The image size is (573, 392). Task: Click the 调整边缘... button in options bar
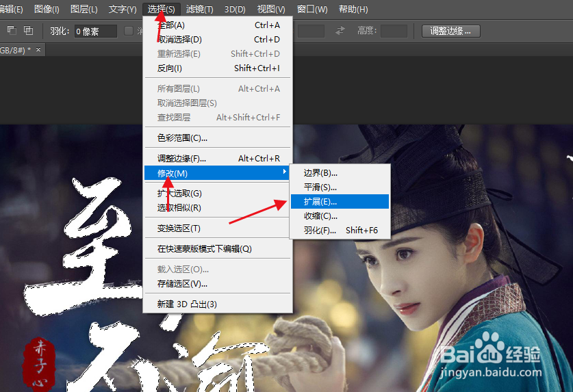click(451, 31)
